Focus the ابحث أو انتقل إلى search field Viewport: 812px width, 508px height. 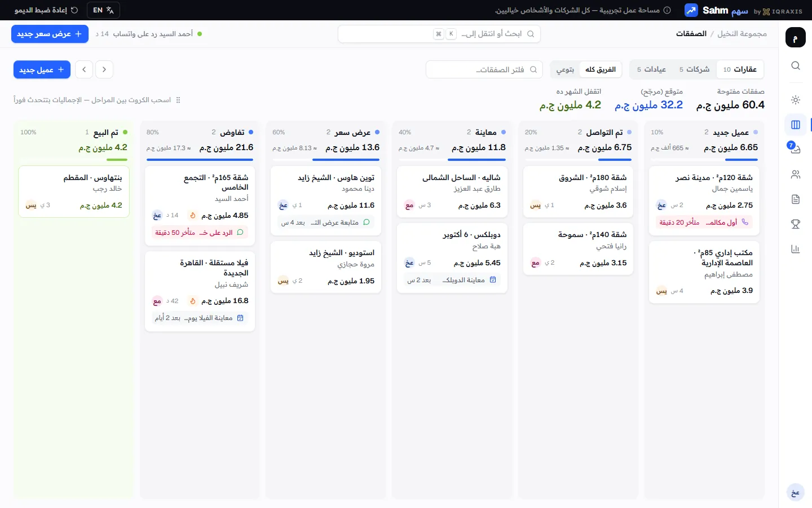tap(439, 34)
